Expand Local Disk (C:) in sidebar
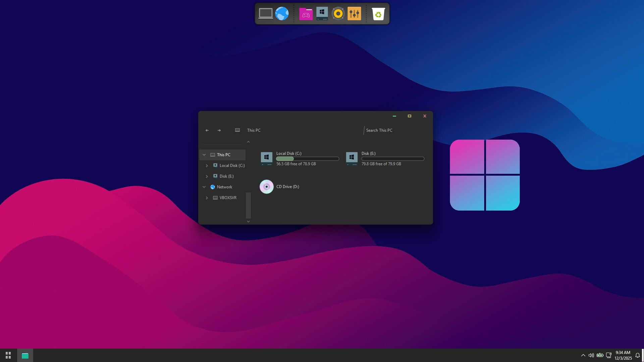Screen dimensions: 644x362 (207, 166)
